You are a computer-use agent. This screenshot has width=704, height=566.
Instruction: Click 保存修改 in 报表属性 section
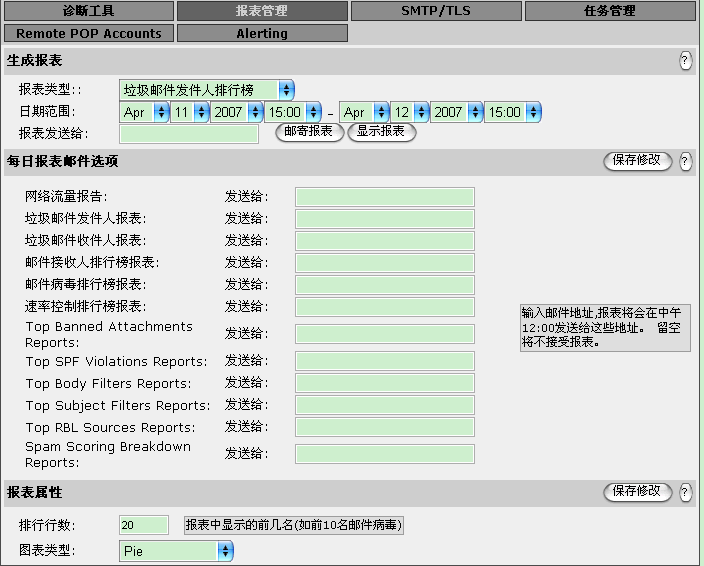click(637, 491)
